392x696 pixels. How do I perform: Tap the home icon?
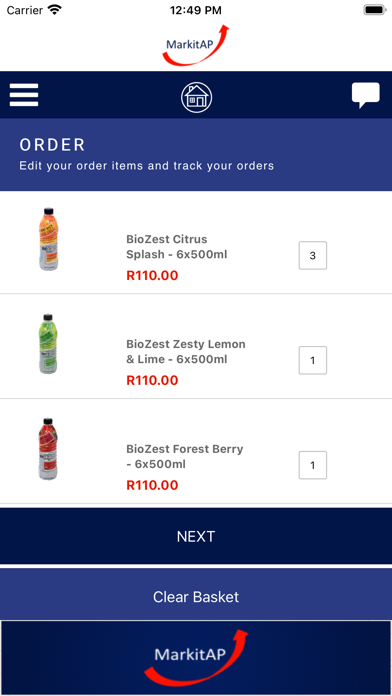coord(196,97)
